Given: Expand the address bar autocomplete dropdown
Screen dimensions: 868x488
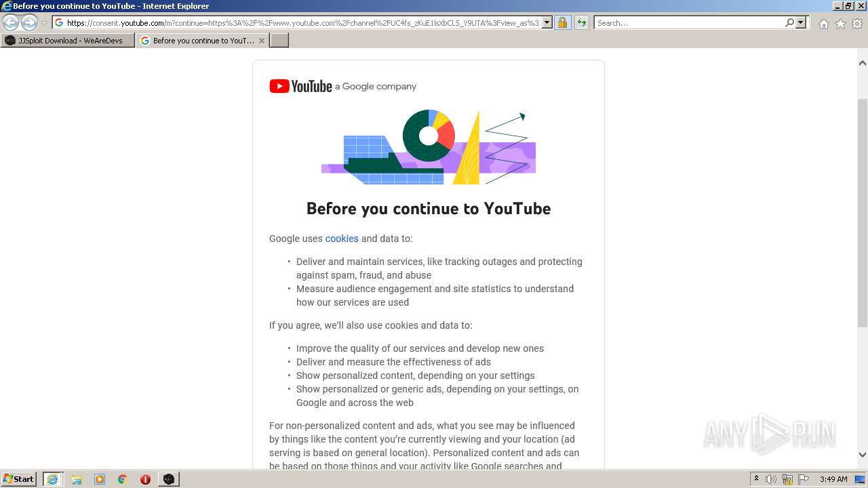Looking at the screenshot, I should coord(547,22).
